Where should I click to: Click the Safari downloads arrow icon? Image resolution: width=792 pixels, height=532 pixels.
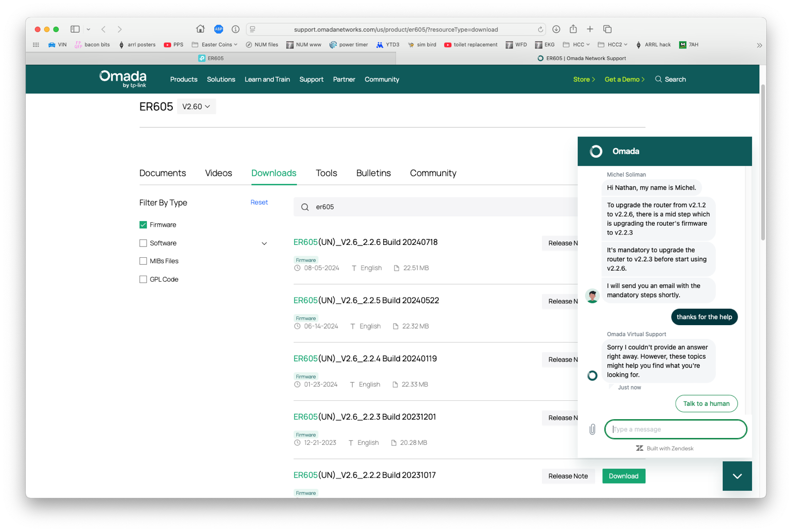point(556,29)
